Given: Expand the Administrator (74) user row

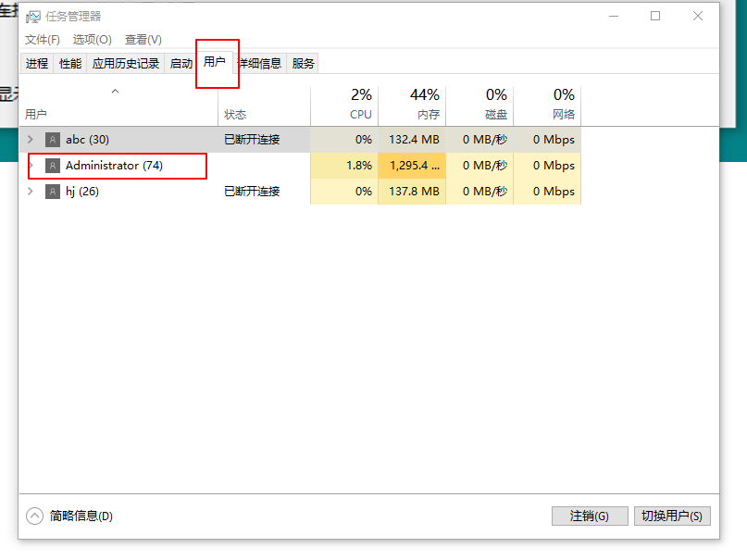Looking at the screenshot, I should 31,166.
